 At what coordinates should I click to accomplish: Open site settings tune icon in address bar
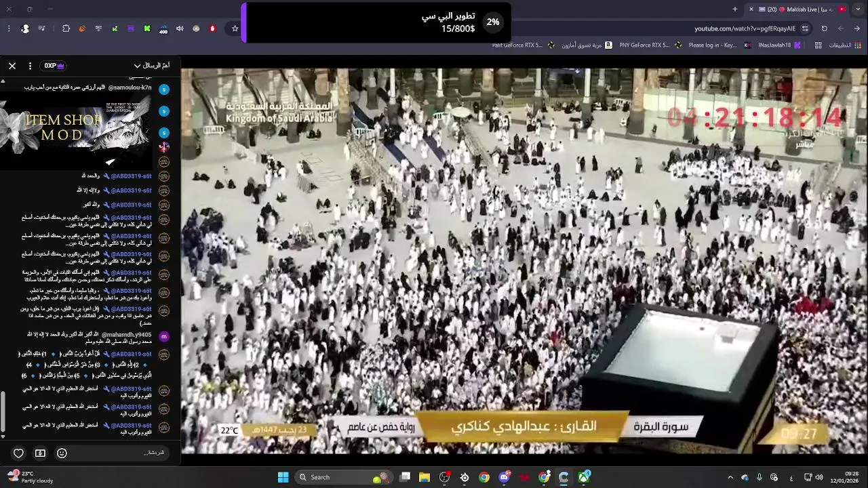[x=805, y=28]
